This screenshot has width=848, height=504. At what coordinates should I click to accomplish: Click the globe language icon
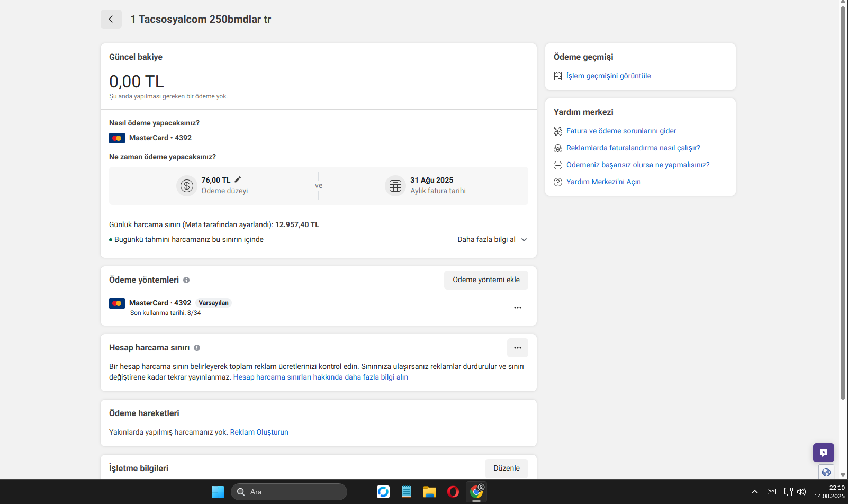pyautogui.click(x=826, y=472)
